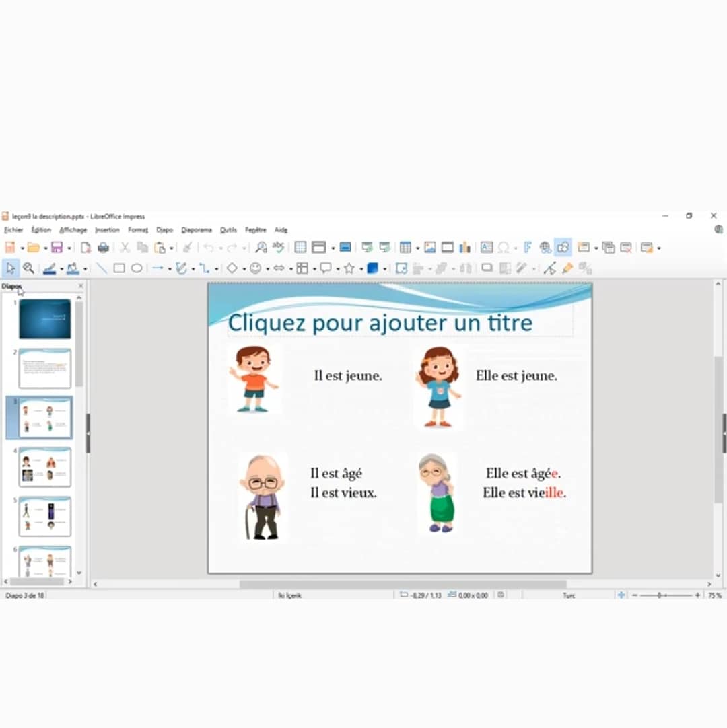Click the horizontal scrollbar below the slide
Viewport: 727px width, 728px height.
point(403,584)
